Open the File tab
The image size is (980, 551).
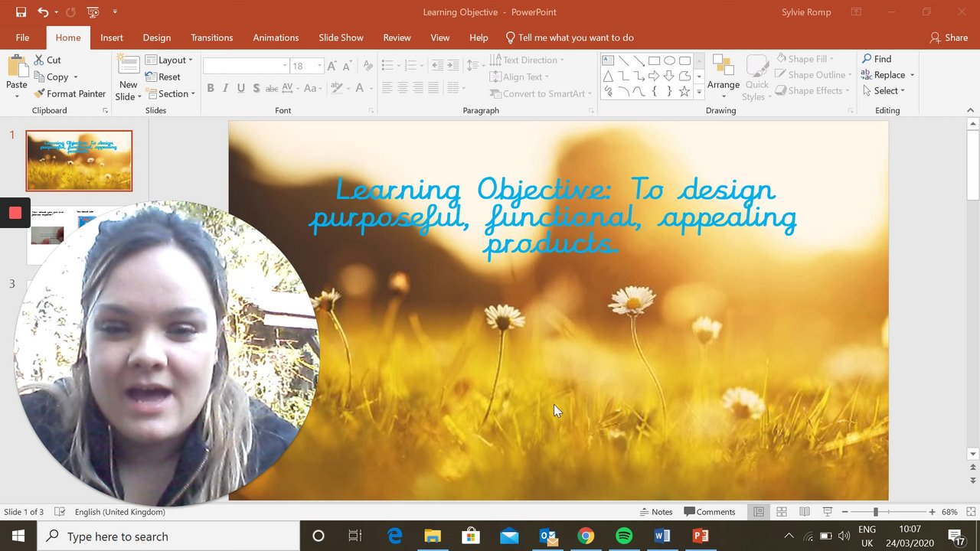coord(22,37)
